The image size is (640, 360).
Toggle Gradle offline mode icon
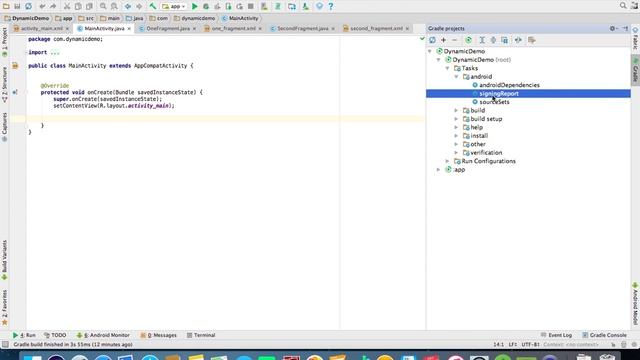pyautogui.click(x=518, y=40)
